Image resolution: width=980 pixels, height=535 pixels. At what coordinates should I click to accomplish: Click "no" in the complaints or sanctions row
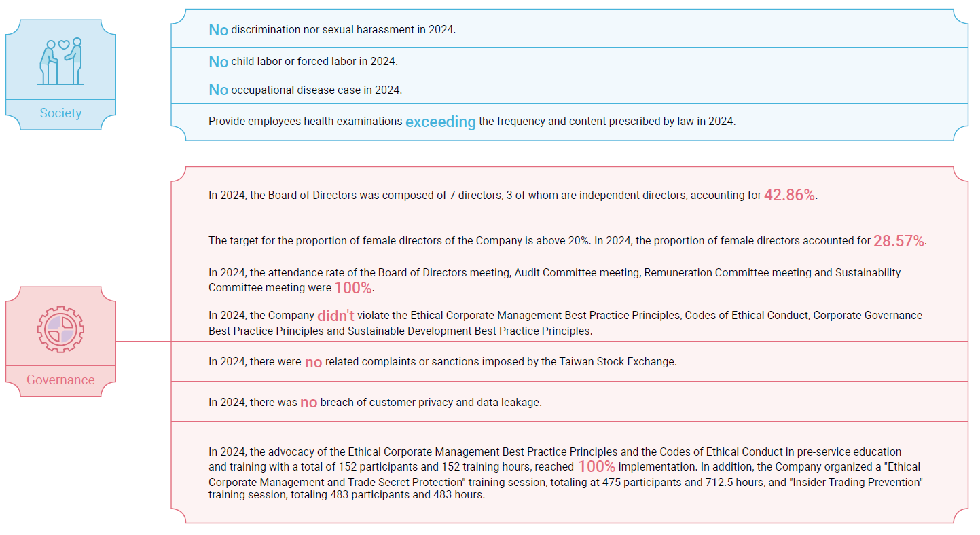(x=313, y=363)
